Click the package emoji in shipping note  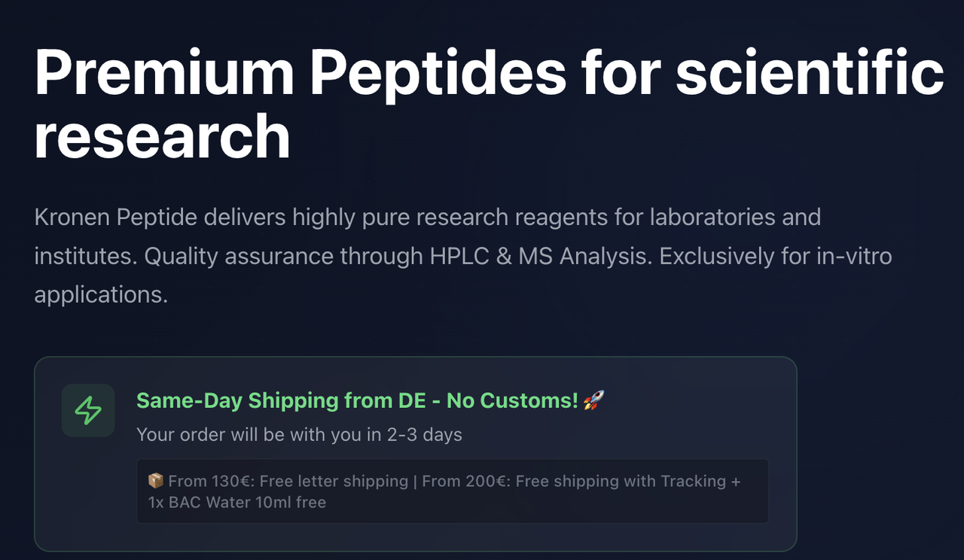click(156, 480)
